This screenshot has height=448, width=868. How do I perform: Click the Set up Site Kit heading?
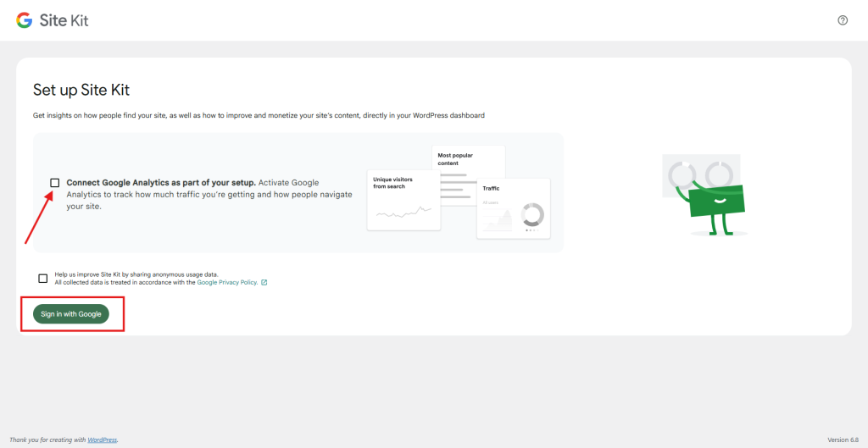click(x=81, y=90)
